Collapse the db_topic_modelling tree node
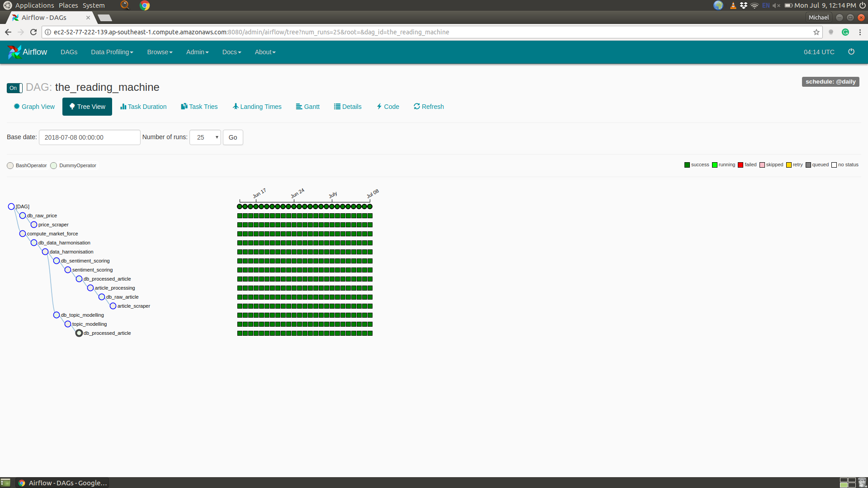Image resolution: width=868 pixels, height=488 pixels. point(57,315)
